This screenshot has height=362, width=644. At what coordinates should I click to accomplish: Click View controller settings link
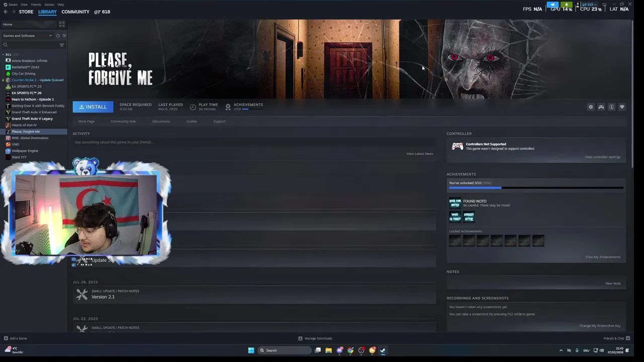603,157
